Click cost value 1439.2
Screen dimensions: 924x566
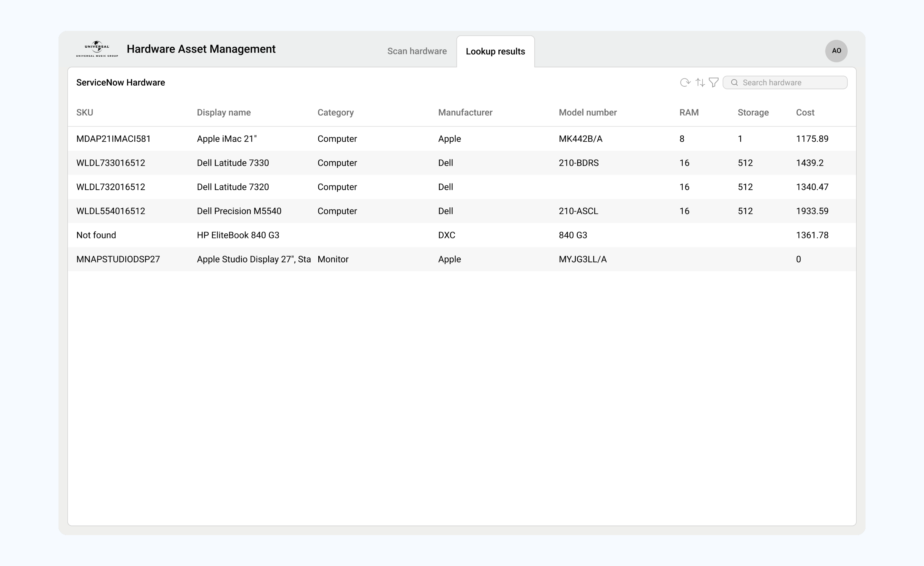coord(810,163)
